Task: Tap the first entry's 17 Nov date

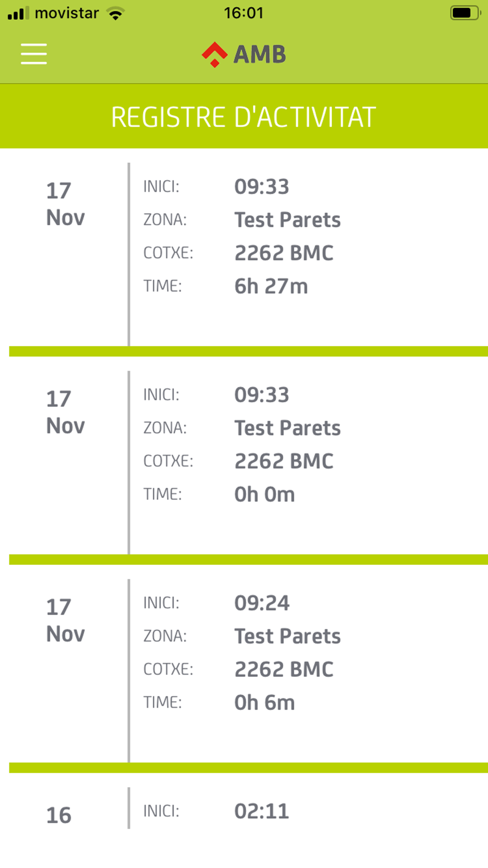Action: [x=65, y=204]
